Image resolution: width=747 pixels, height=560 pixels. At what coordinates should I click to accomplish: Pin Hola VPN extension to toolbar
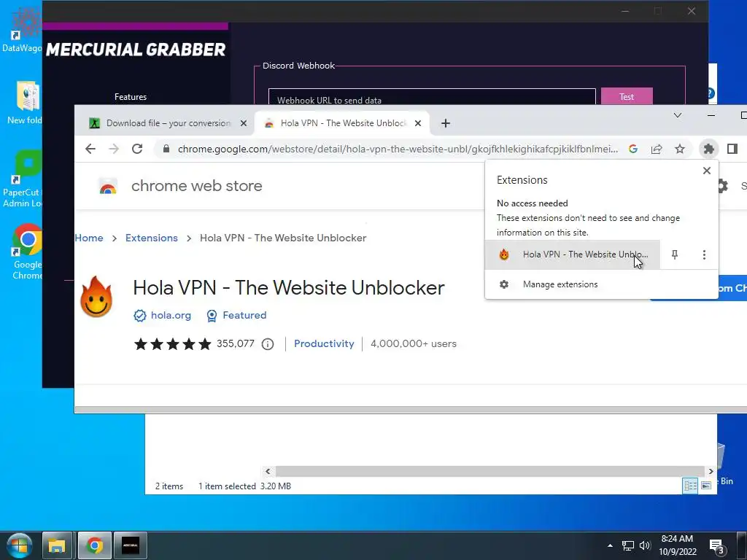(x=675, y=254)
